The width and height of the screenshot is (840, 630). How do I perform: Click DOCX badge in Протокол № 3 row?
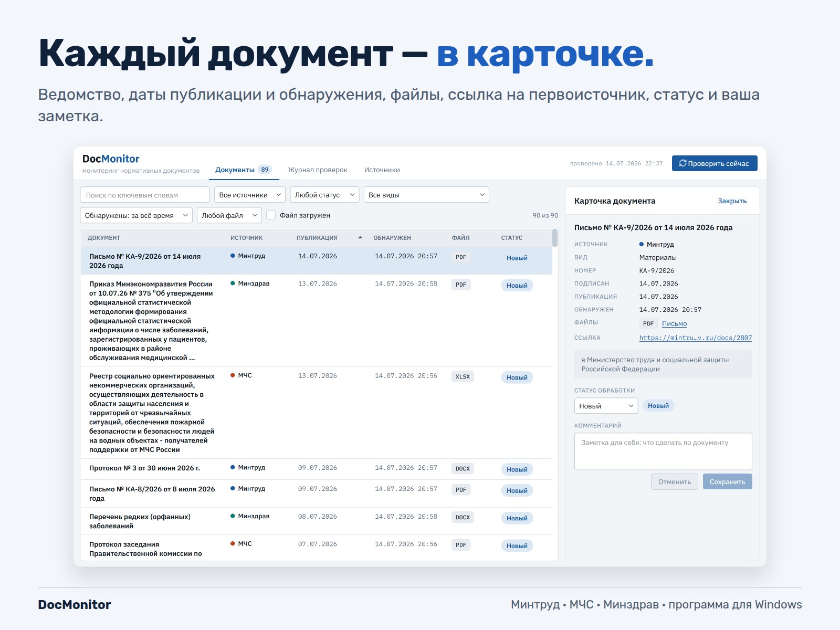463,468
